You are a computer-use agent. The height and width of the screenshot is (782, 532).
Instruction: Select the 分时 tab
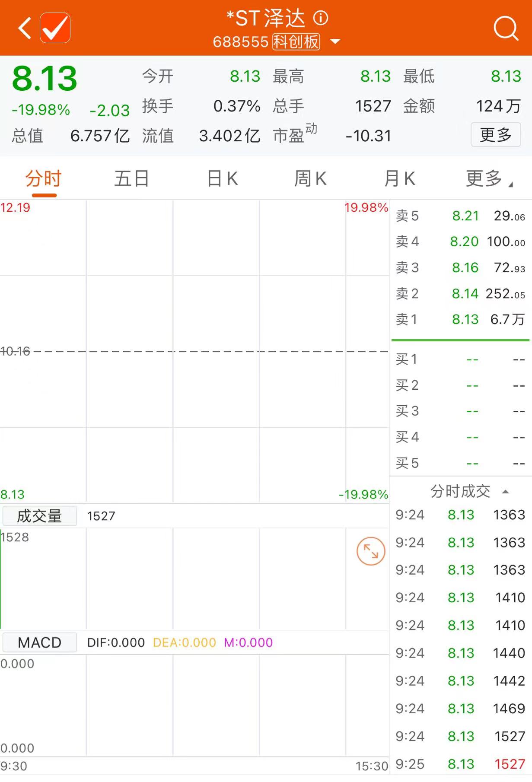point(44,178)
